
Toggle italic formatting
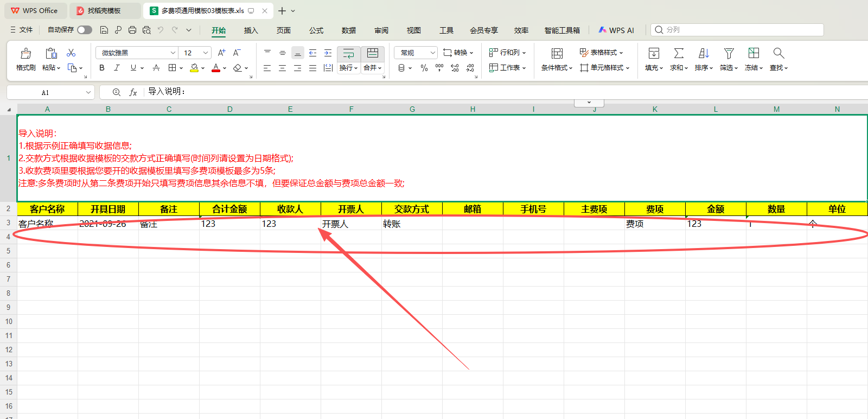pos(117,68)
